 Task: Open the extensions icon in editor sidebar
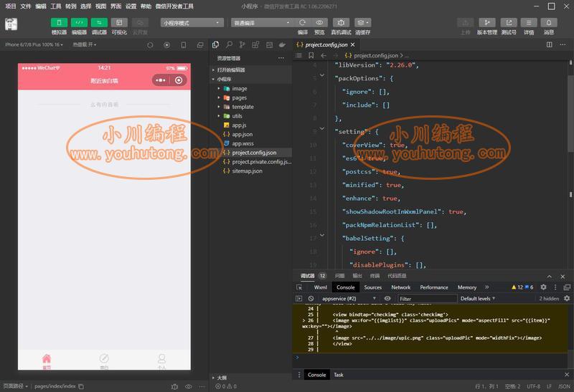click(255, 44)
